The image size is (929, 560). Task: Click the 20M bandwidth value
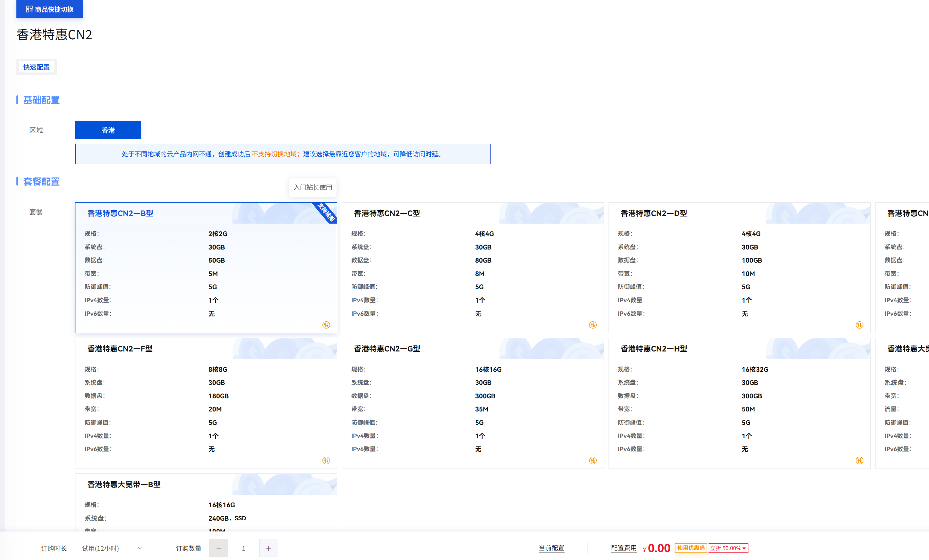215,409
